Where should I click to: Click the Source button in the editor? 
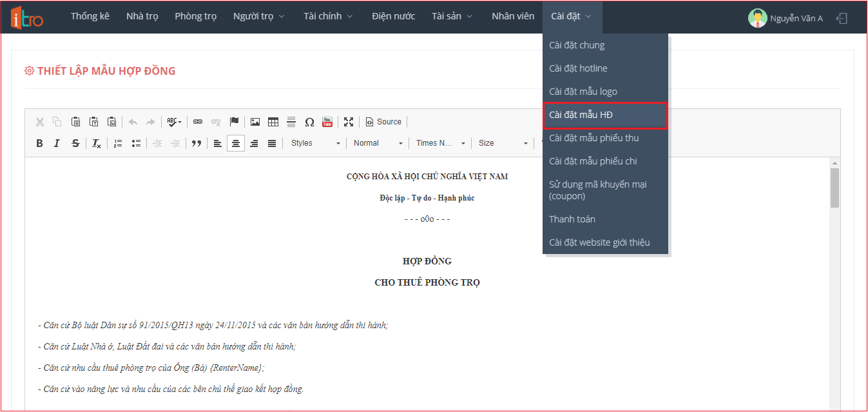pyautogui.click(x=383, y=122)
